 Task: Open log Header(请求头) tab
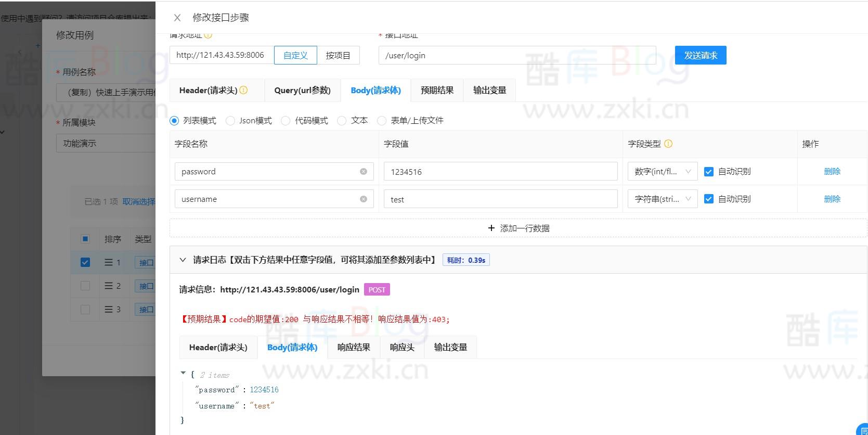218,347
